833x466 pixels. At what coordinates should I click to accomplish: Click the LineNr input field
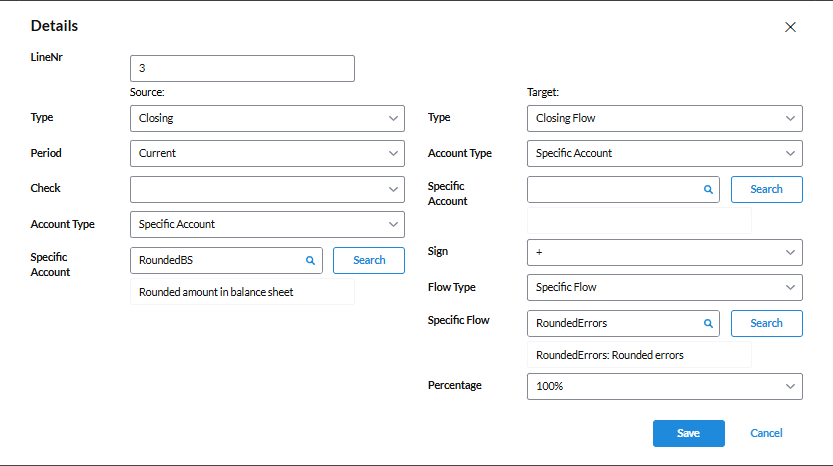click(x=242, y=69)
